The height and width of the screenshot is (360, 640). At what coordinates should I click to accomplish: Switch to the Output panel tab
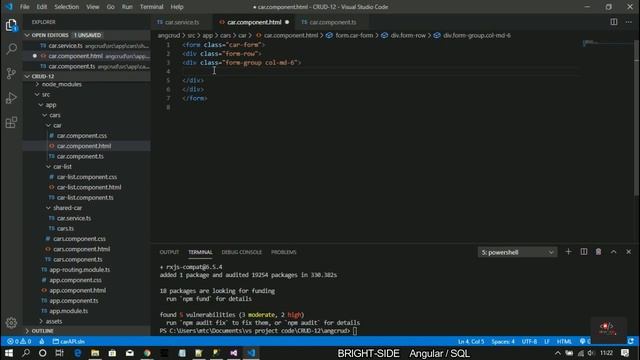point(169,252)
